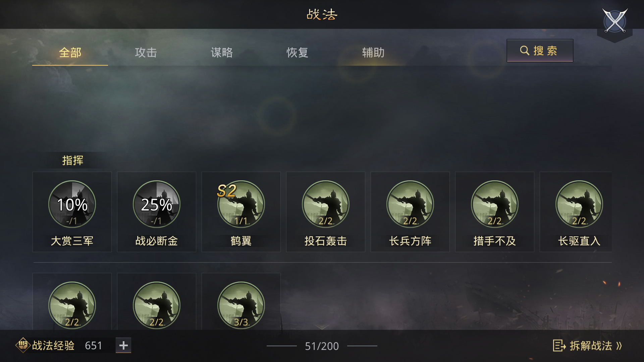Close the tactics screen with crossed swords
The height and width of the screenshot is (362, 644).
[x=615, y=21]
